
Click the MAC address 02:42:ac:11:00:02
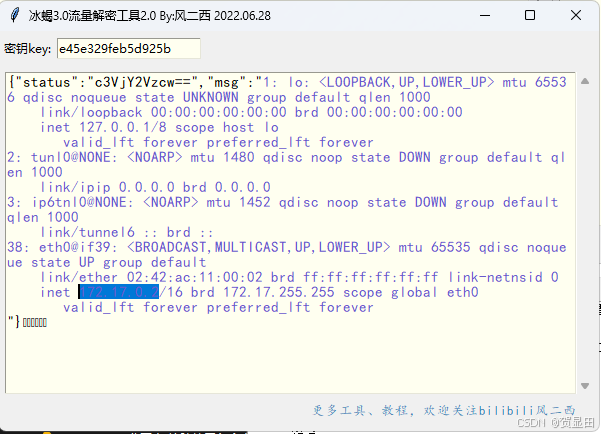click(195, 277)
